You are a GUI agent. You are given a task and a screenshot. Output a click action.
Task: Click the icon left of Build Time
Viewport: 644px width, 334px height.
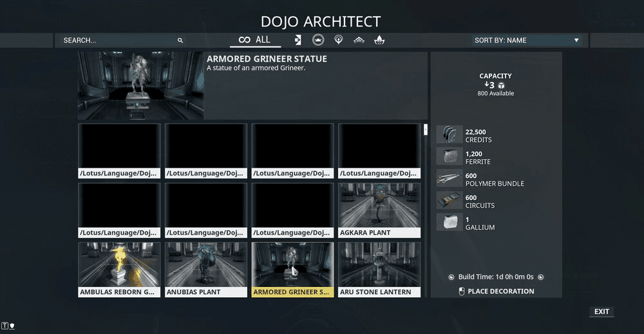pyautogui.click(x=451, y=277)
